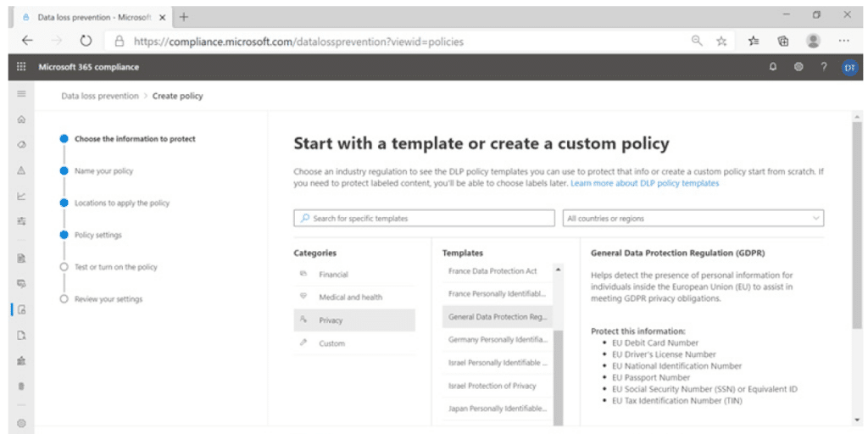Close the Data loss prevention tab
868x434 pixels.
tap(162, 17)
